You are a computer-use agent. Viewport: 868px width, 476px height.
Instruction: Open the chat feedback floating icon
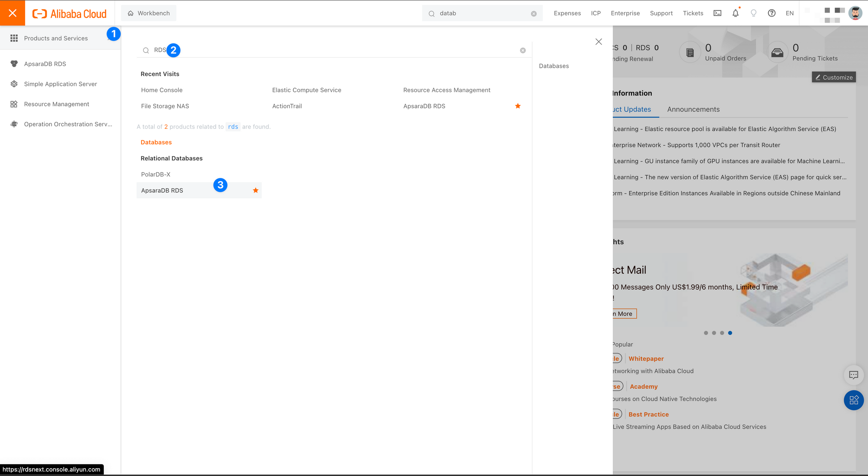[x=853, y=375]
